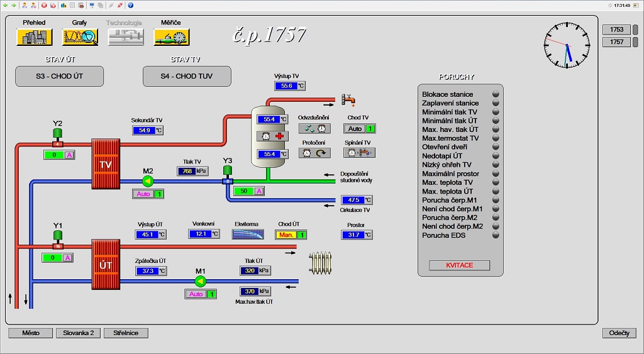Open the bar chart toolbar icon
Viewport: 644px width, 354px height.
(x=64, y=5)
